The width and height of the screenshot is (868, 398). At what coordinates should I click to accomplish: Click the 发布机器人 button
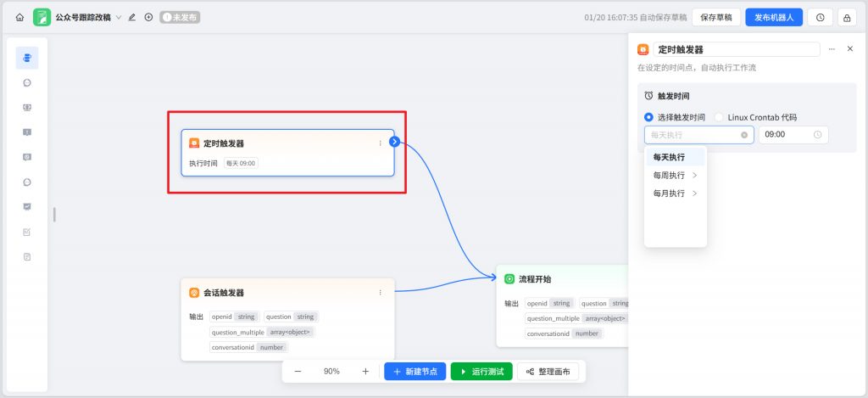(774, 17)
